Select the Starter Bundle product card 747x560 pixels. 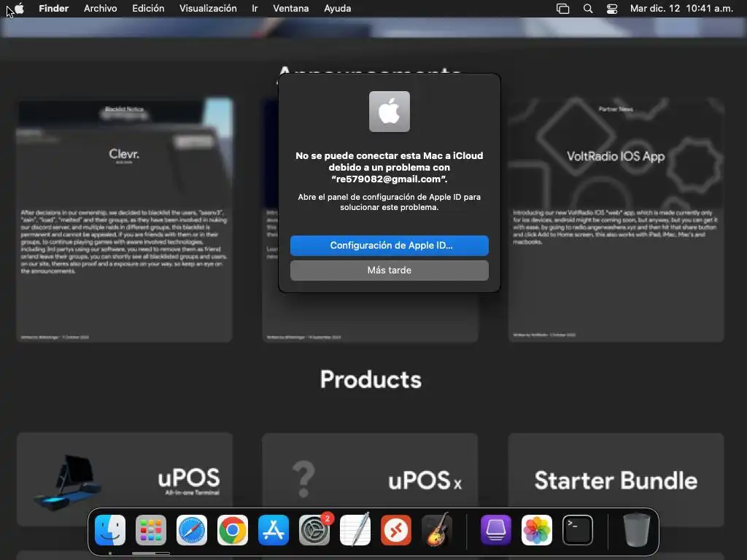click(x=616, y=479)
